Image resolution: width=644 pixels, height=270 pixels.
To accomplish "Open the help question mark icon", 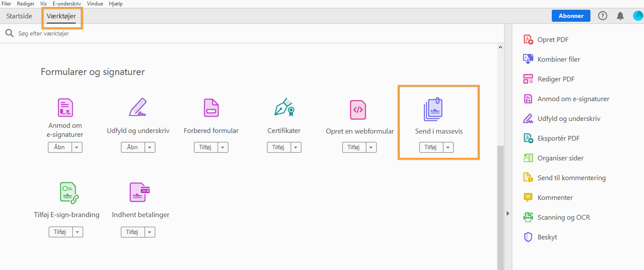I will [602, 16].
